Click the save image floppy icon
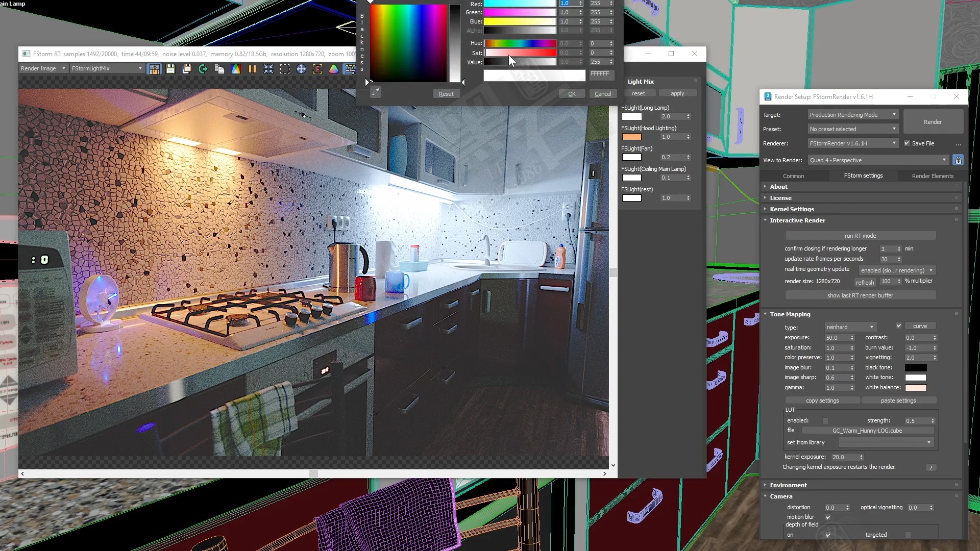 coord(170,69)
